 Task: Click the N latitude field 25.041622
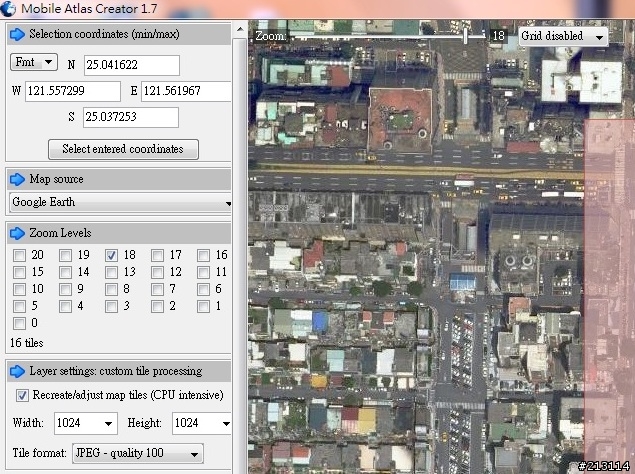(132, 65)
